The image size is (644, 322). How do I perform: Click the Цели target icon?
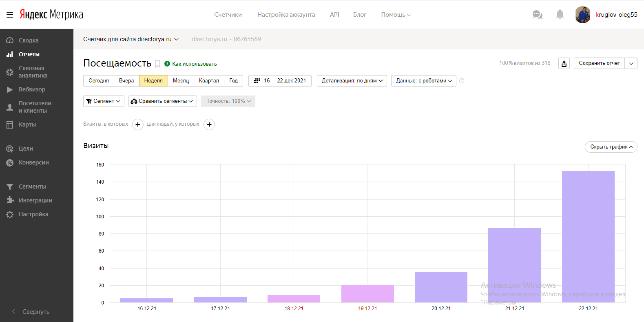click(x=10, y=149)
